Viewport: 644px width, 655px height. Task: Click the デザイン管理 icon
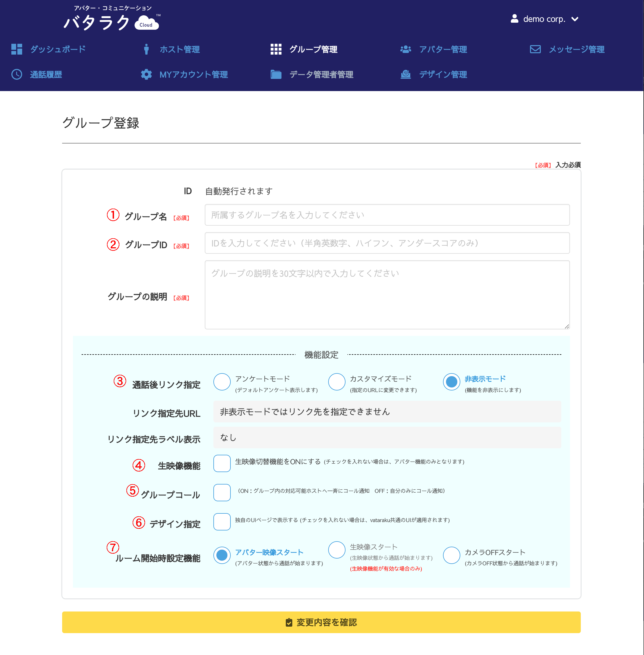(x=405, y=74)
